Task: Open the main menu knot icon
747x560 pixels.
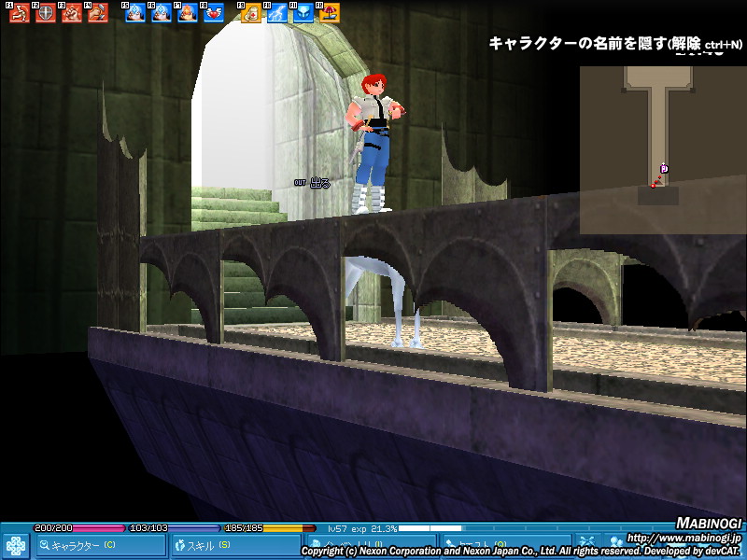Action: click(x=16, y=546)
